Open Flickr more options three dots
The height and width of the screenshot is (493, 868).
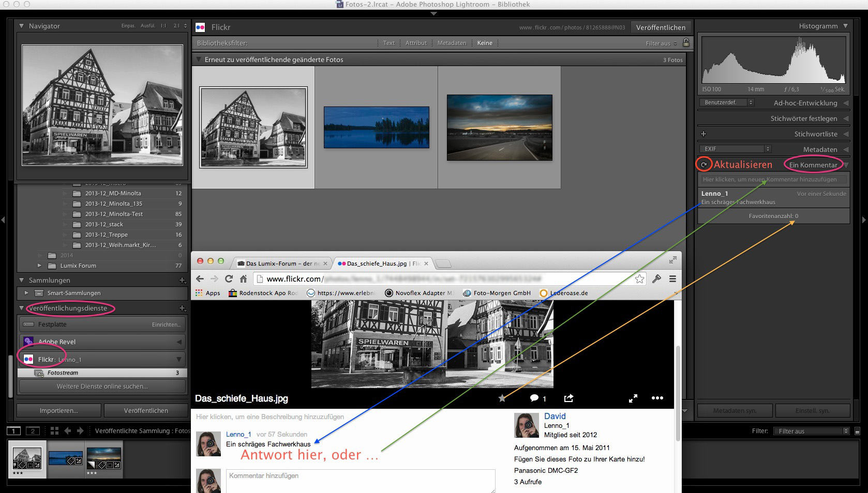pos(657,398)
